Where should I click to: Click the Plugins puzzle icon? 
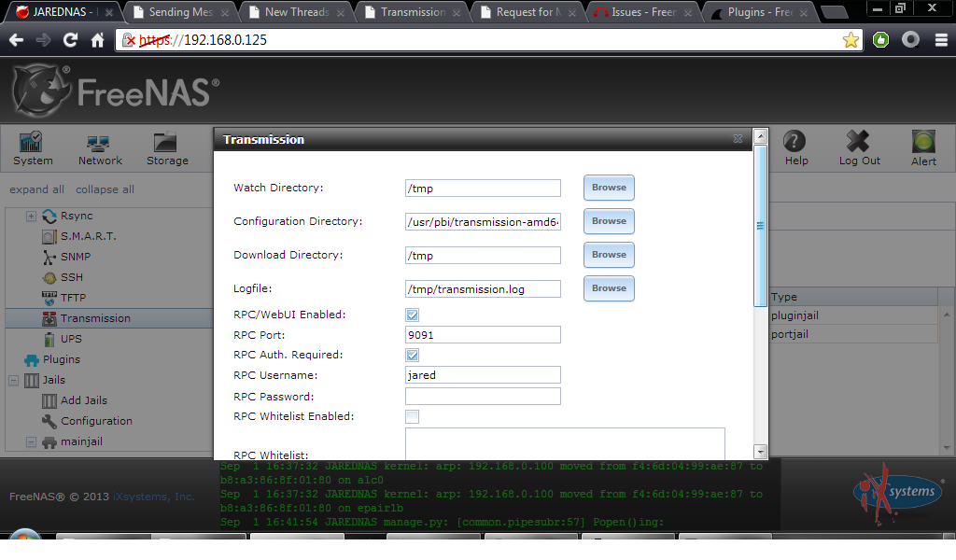[x=31, y=360]
